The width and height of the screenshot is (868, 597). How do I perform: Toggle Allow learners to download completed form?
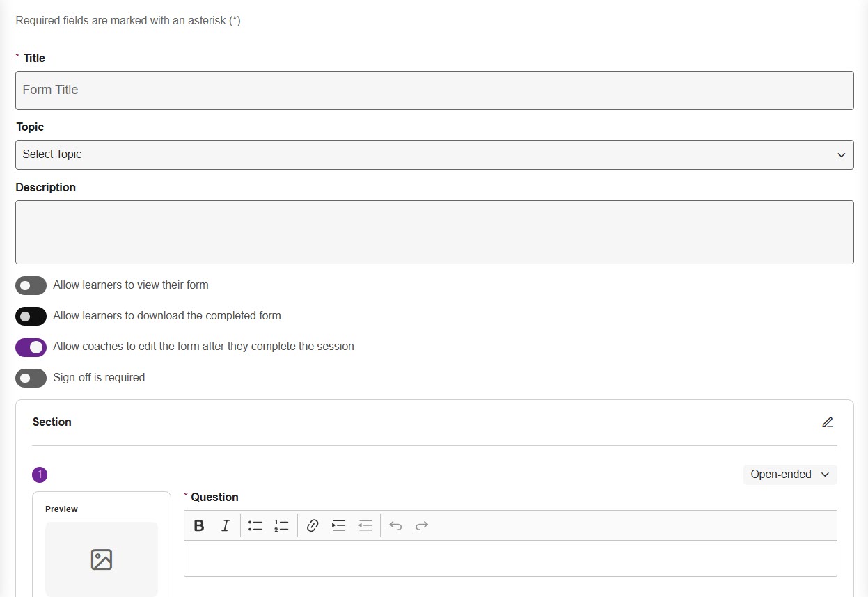point(31,316)
